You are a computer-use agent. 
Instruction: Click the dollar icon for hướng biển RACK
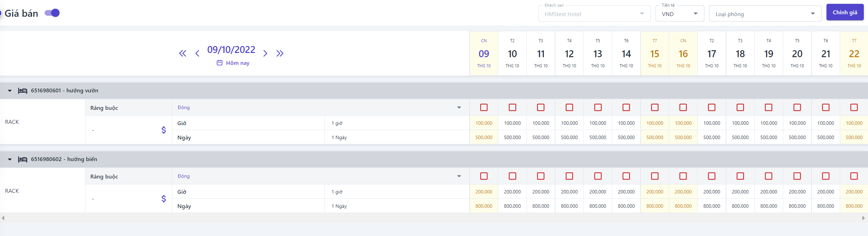(164, 199)
